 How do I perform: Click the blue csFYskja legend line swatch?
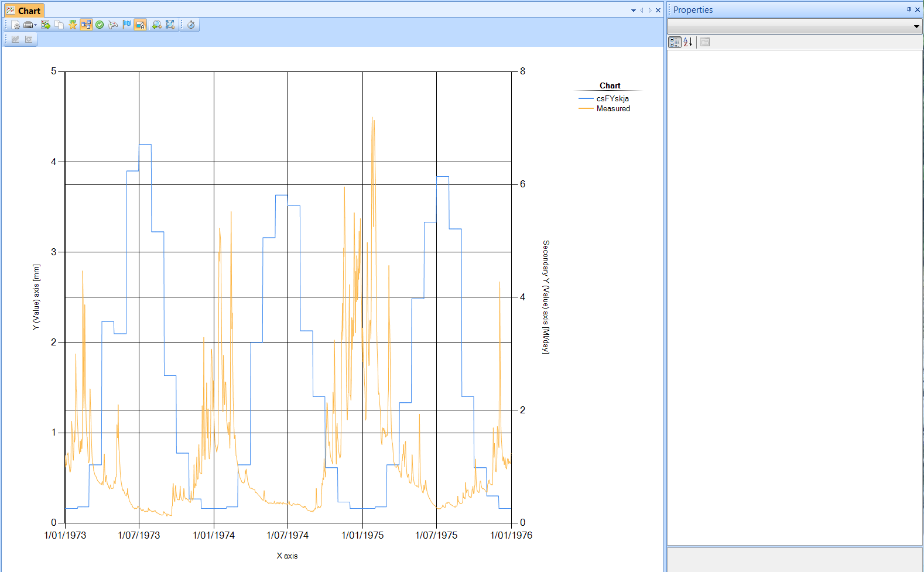(586, 99)
